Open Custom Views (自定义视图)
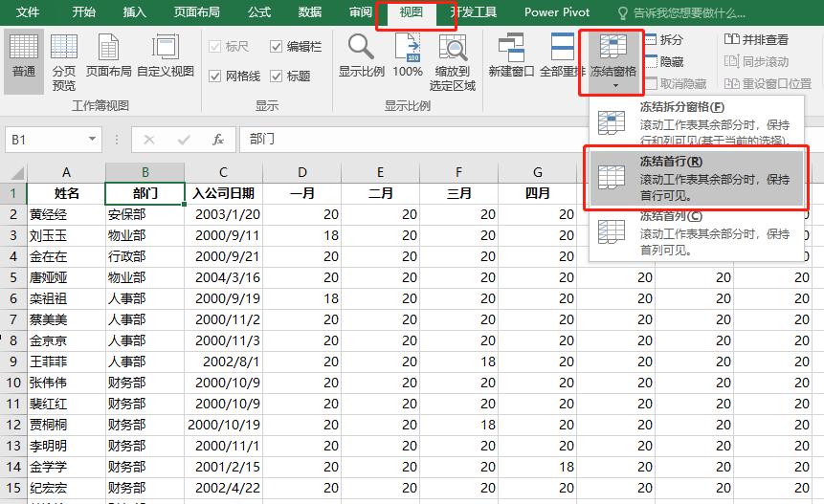The width and height of the screenshot is (824, 504). coord(166,55)
